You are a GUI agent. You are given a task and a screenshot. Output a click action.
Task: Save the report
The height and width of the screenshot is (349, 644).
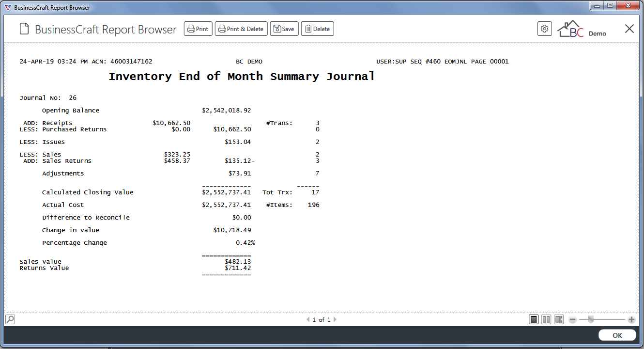tap(284, 29)
